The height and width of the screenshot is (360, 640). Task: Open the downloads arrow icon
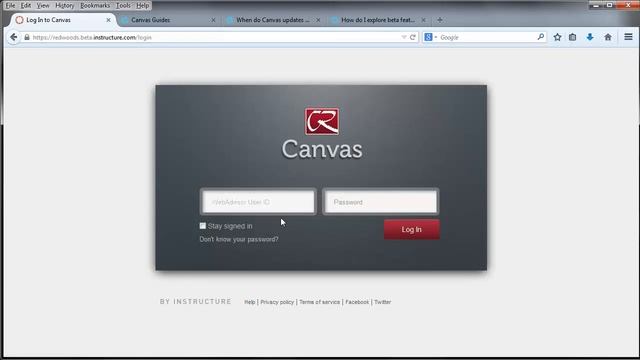pos(590,37)
